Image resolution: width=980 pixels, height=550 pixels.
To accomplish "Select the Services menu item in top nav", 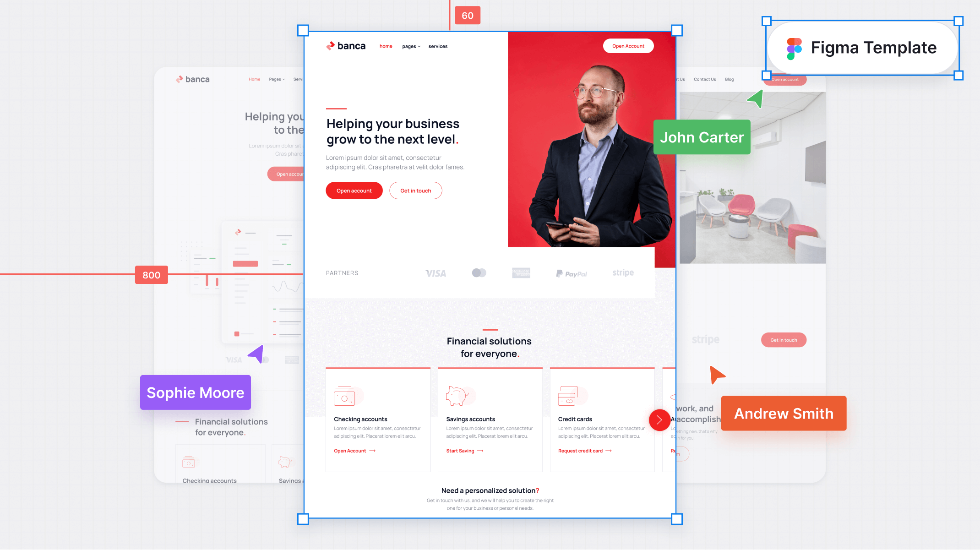I will coord(437,46).
